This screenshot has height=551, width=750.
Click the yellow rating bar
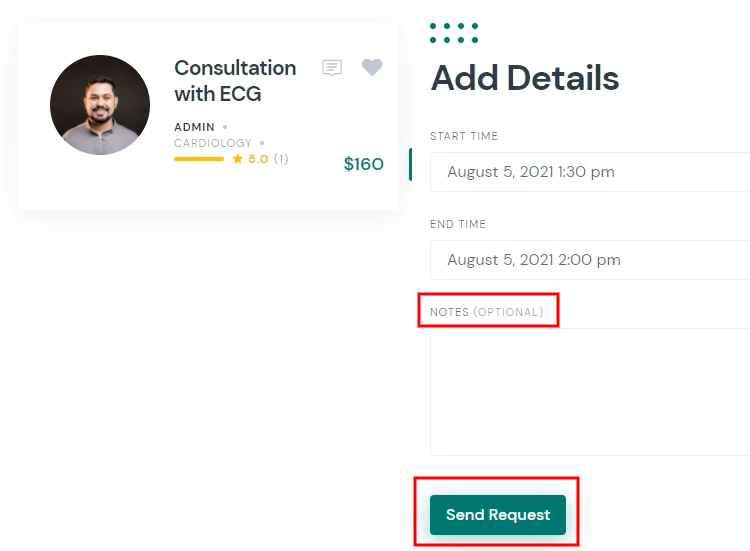coord(199,159)
